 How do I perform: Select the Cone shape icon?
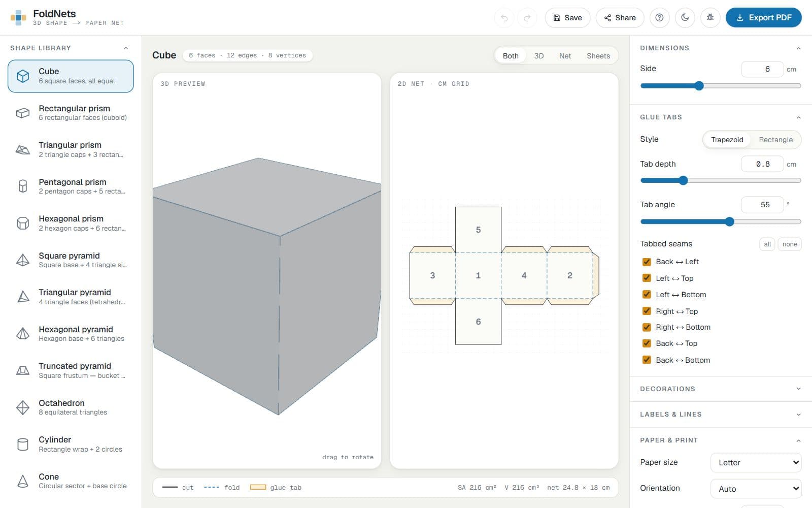[x=23, y=481]
